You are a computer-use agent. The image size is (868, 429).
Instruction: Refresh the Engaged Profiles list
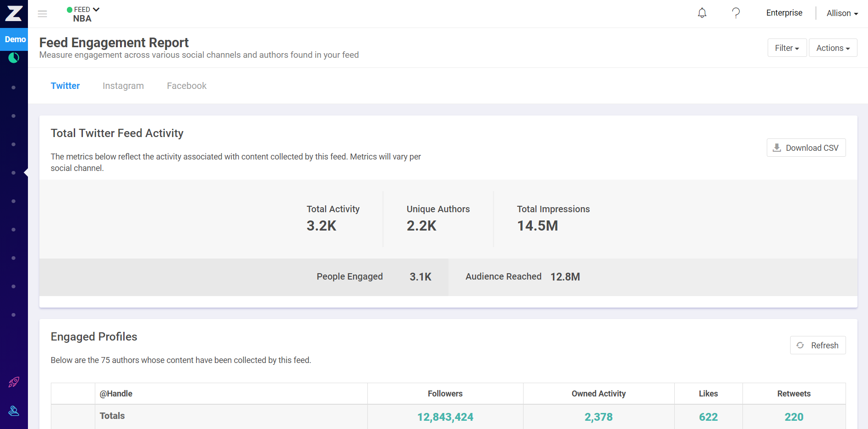818,345
